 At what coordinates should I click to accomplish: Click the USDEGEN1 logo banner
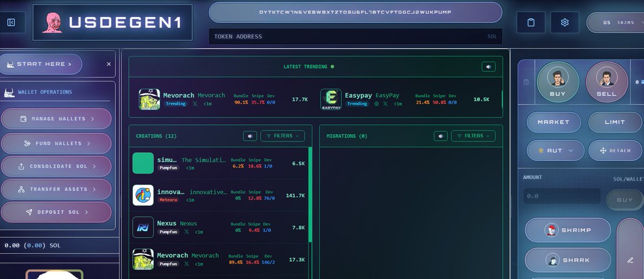(113, 23)
